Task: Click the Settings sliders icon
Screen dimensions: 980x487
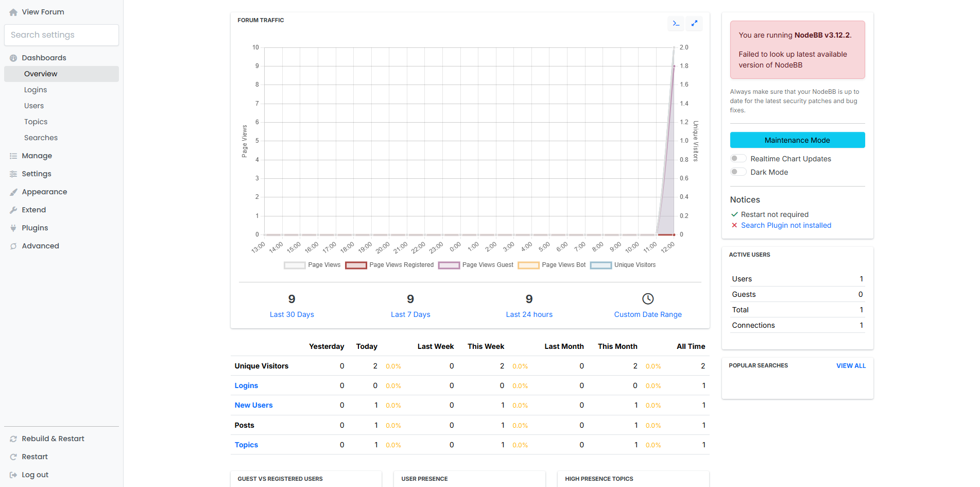Action: click(13, 174)
